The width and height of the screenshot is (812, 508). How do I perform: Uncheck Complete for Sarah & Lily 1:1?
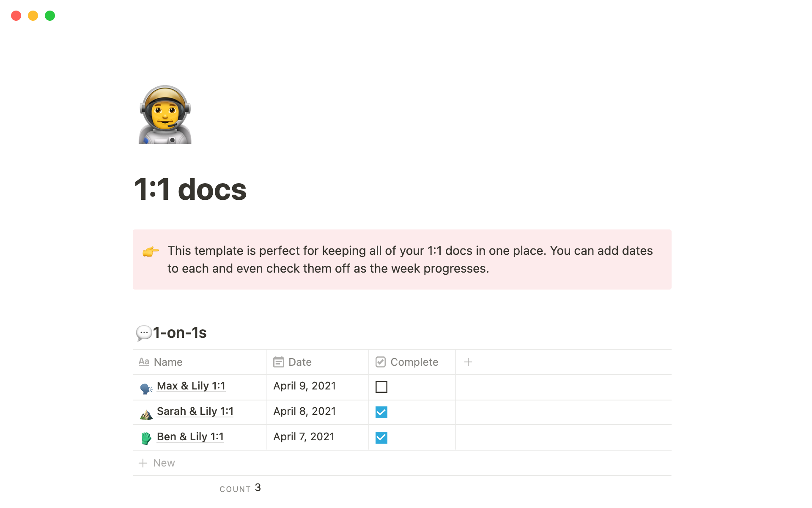point(381,412)
